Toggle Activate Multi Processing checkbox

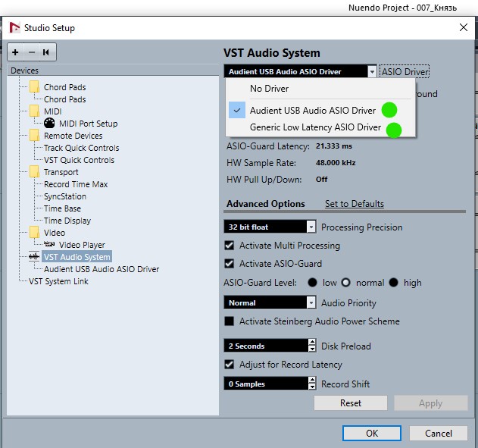[x=230, y=246]
